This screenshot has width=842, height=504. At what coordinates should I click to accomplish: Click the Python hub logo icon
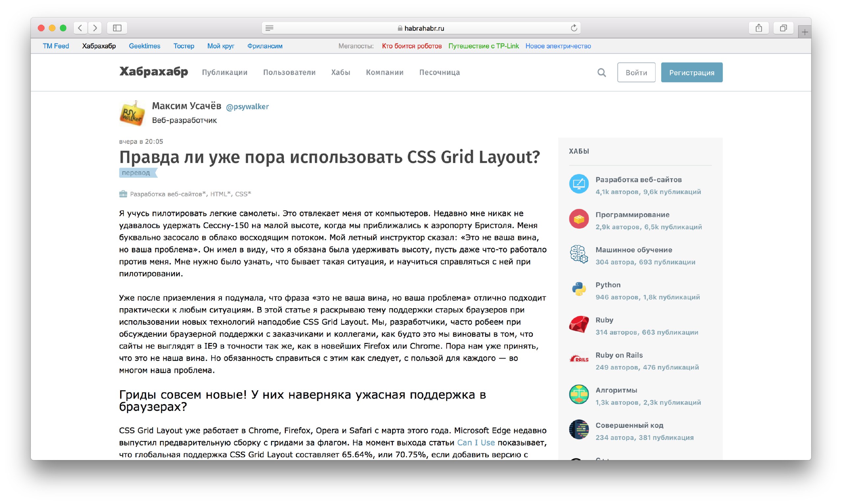(579, 289)
